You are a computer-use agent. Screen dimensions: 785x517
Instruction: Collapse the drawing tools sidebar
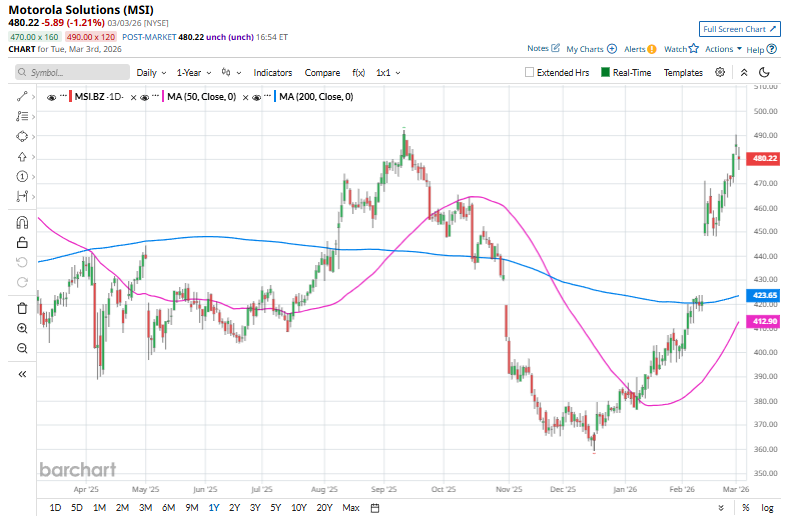pyautogui.click(x=22, y=374)
